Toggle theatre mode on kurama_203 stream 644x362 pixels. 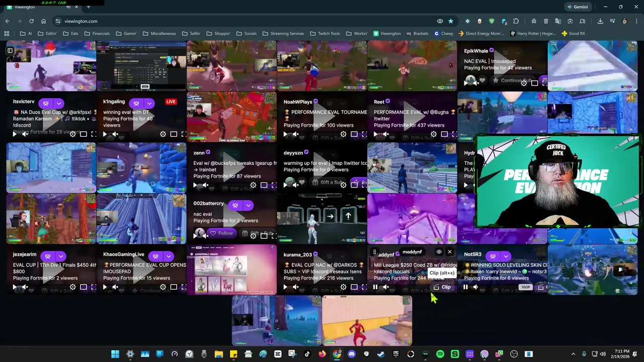(354, 287)
